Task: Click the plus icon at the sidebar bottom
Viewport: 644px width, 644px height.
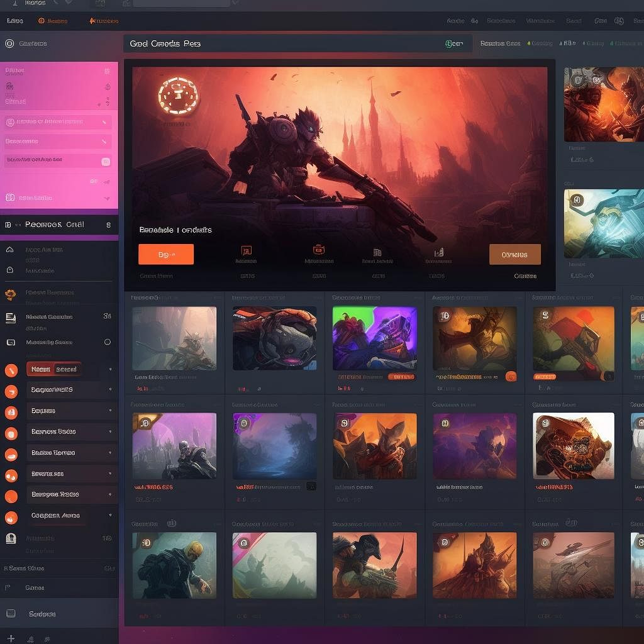Action: 11,639
